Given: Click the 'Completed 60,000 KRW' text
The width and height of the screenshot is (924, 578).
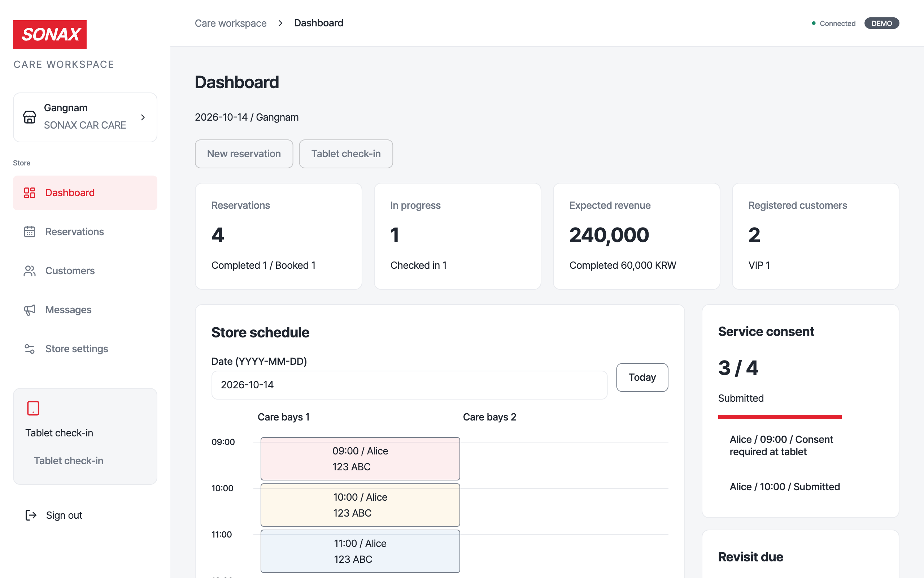Looking at the screenshot, I should click(x=623, y=265).
